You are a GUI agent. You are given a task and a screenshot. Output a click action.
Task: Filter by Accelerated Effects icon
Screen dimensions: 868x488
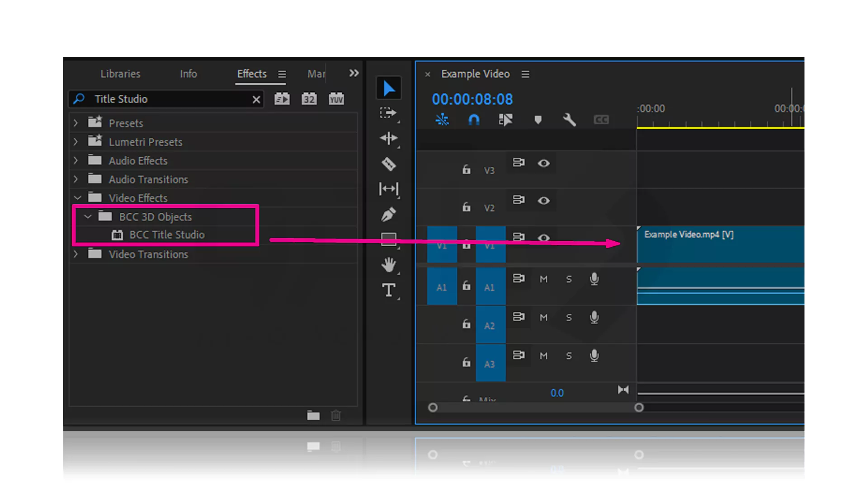point(282,99)
